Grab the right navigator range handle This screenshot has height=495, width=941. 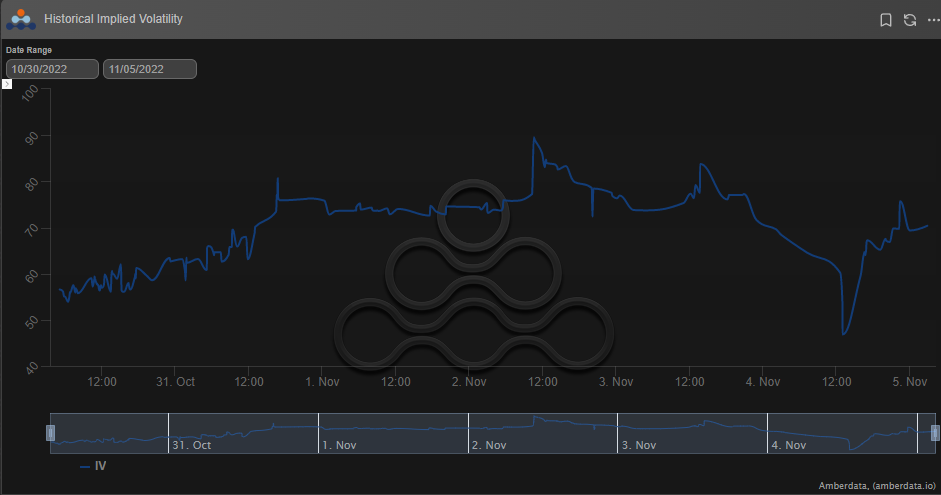935,433
